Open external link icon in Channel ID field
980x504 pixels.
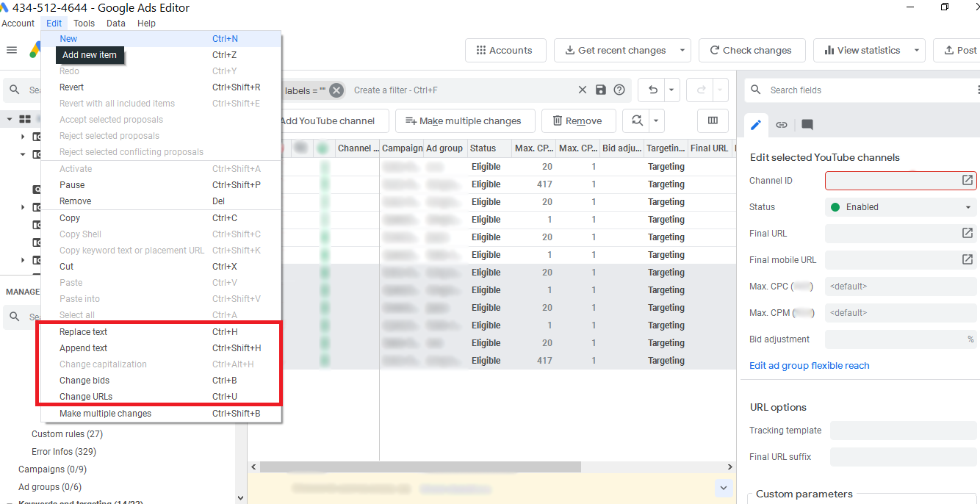point(968,180)
